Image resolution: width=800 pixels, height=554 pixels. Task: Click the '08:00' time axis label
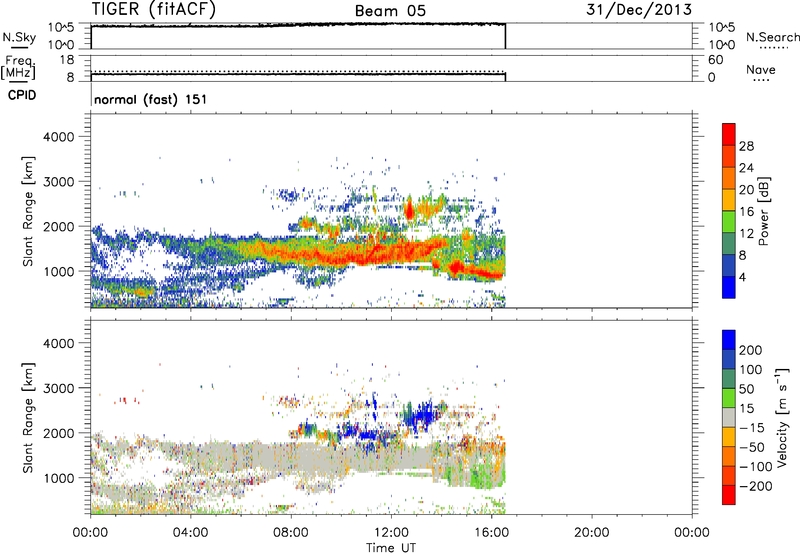tap(291, 533)
